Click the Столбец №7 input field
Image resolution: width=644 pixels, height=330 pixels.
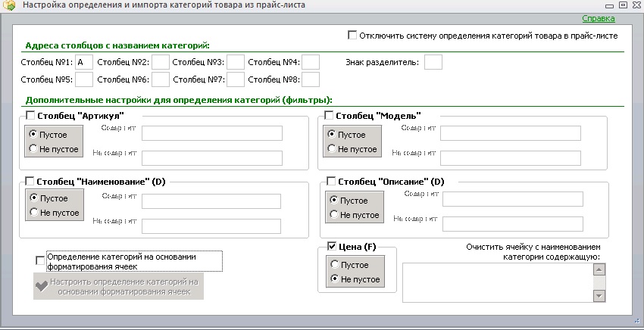[236, 79]
